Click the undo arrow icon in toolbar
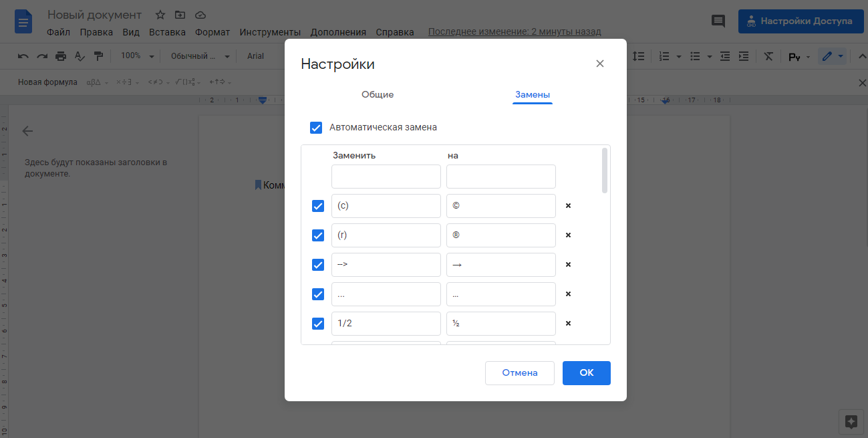 click(23, 56)
